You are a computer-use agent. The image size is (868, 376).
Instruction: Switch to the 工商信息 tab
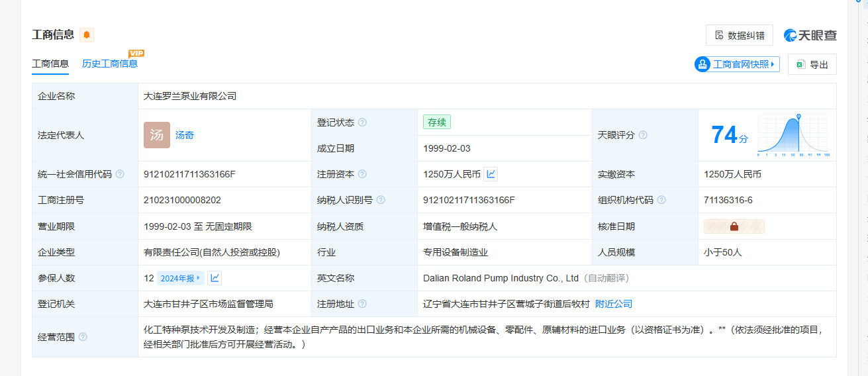(50, 64)
